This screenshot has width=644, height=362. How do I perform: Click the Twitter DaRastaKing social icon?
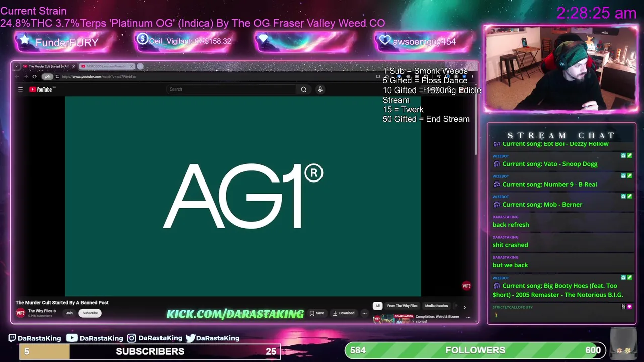coord(190,338)
